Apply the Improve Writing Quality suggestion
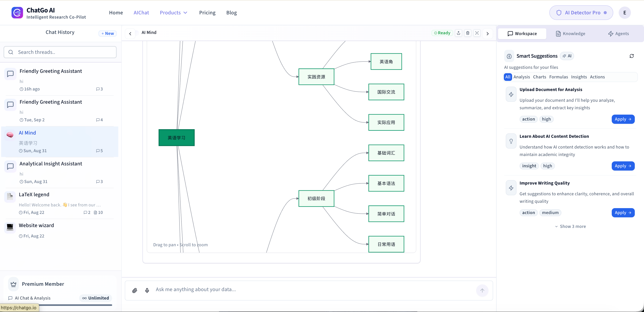 [623, 213]
